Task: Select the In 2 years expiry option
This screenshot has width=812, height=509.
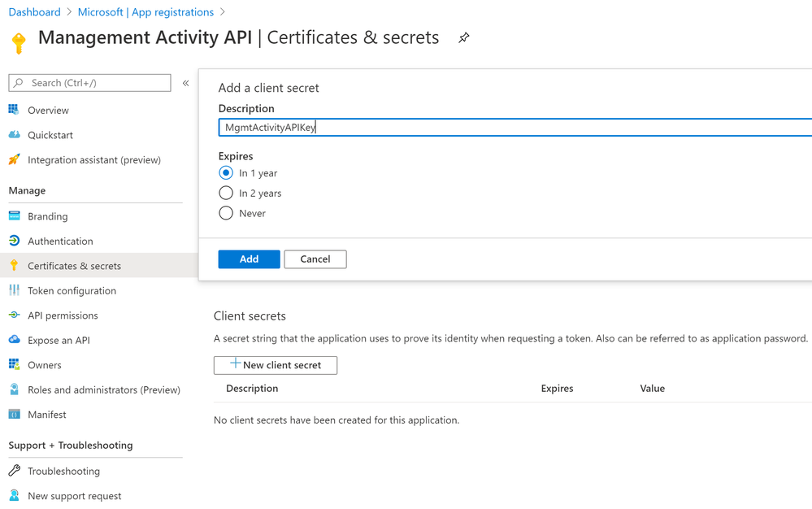Action: pos(226,194)
